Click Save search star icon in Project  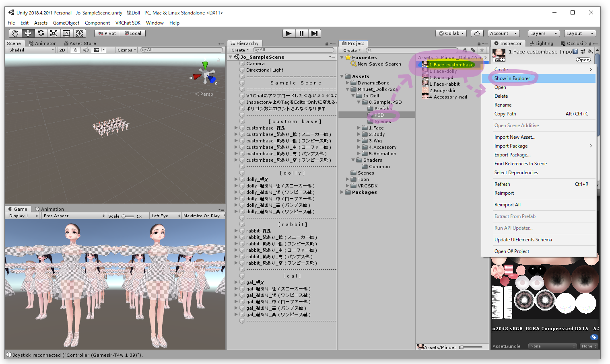482,50
